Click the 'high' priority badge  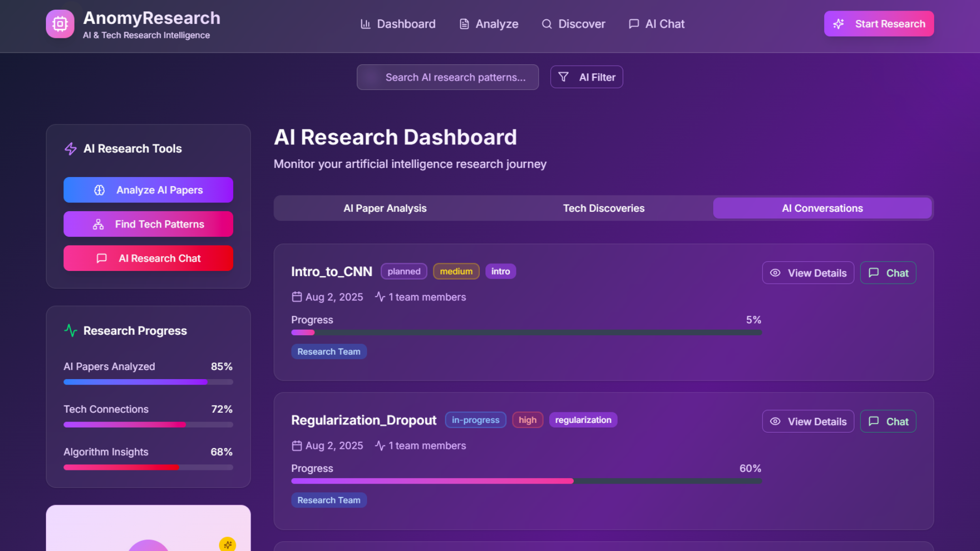coord(528,420)
